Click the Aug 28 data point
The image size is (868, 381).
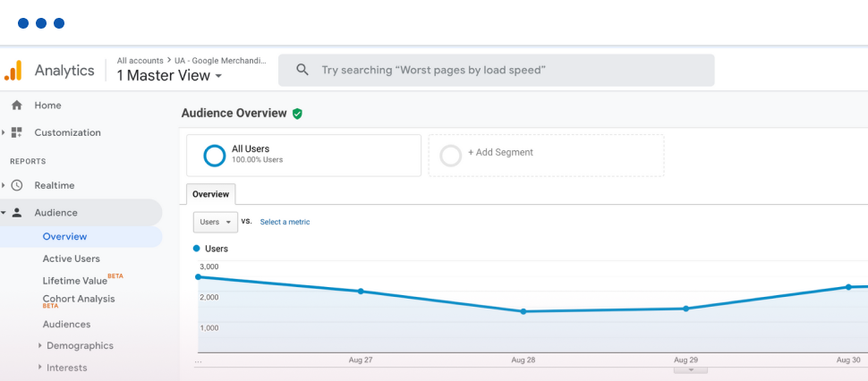(x=523, y=311)
